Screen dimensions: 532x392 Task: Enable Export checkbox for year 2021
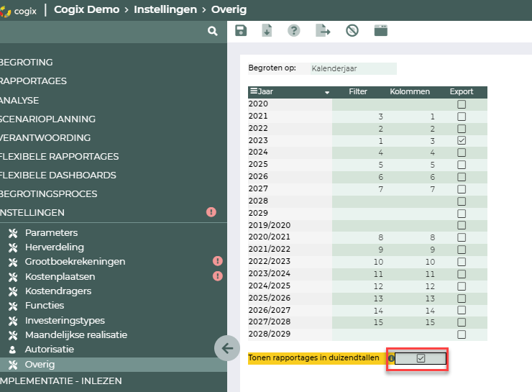click(462, 117)
